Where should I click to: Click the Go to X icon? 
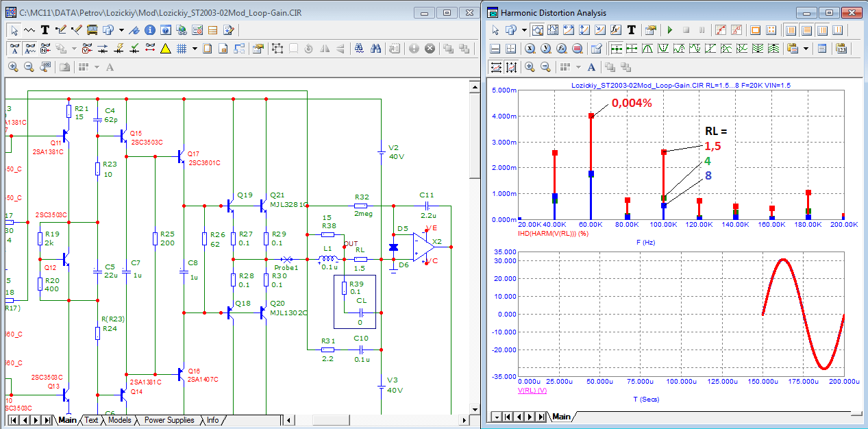tap(530, 49)
